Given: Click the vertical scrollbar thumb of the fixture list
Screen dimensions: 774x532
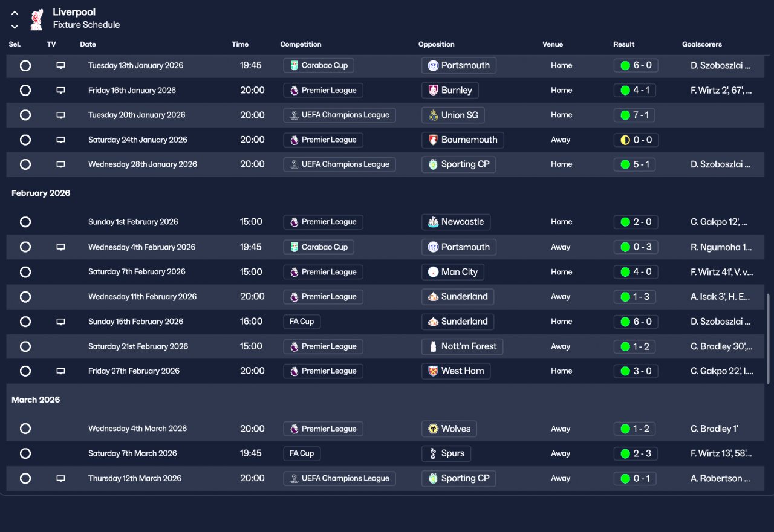Looking at the screenshot, I should 768,339.
